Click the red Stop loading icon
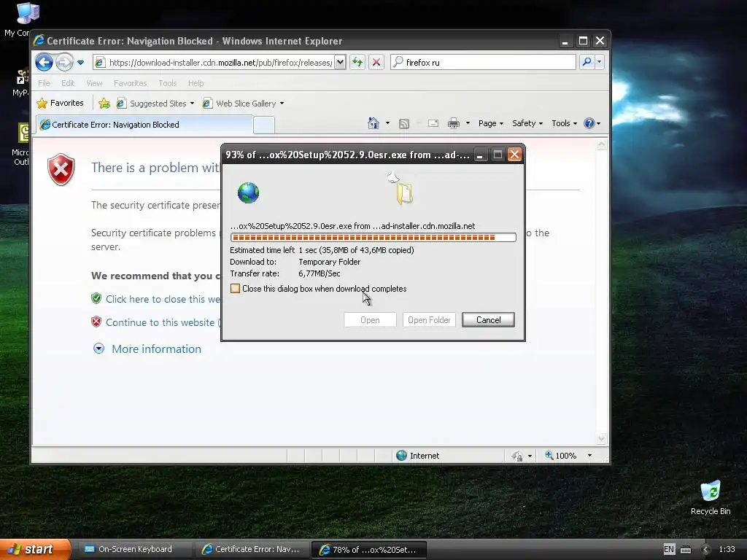This screenshot has height=560, width=747. pyautogui.click(x=376, y=62)
